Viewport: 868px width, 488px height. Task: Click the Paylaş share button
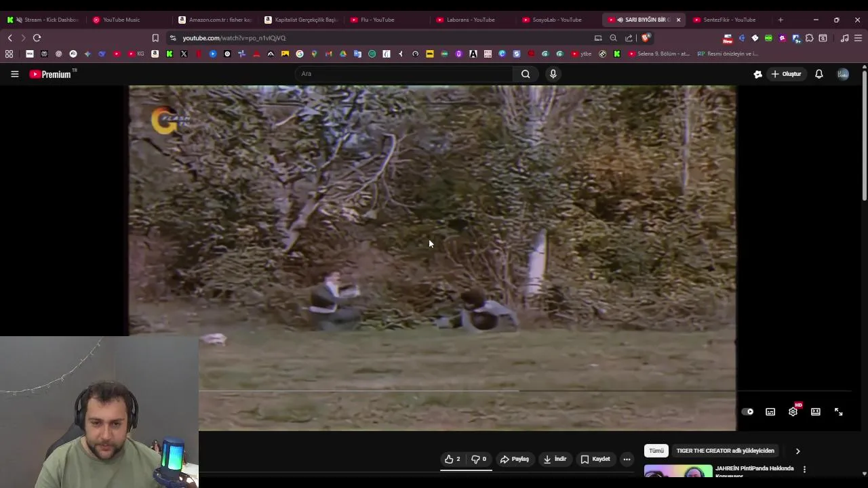tap(515, 459)
